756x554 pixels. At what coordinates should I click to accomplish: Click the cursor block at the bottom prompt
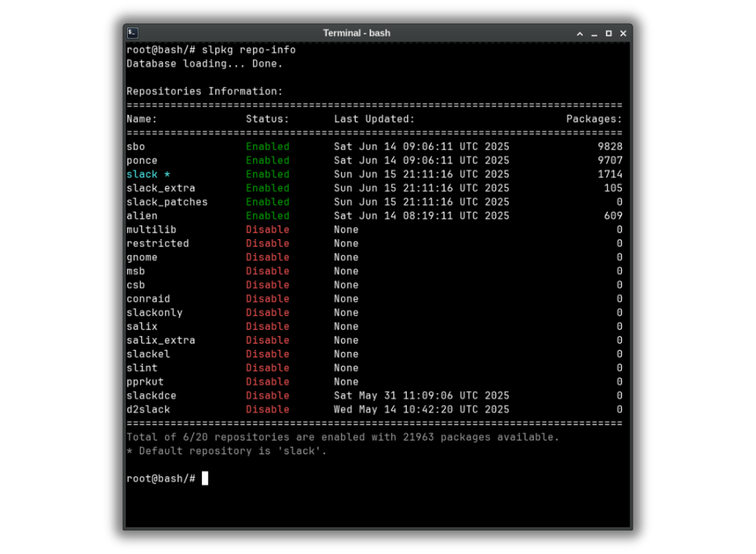(x=205, y=478)
